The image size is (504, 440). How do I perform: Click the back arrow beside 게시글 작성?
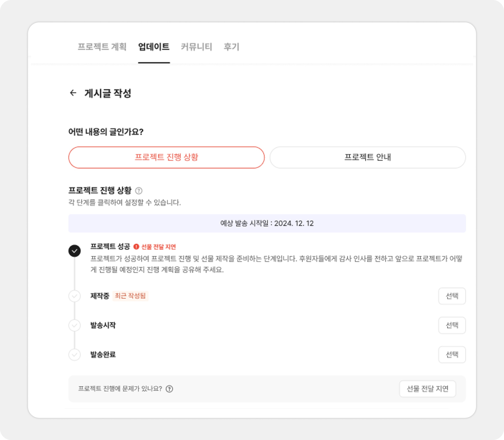(73, 93)
